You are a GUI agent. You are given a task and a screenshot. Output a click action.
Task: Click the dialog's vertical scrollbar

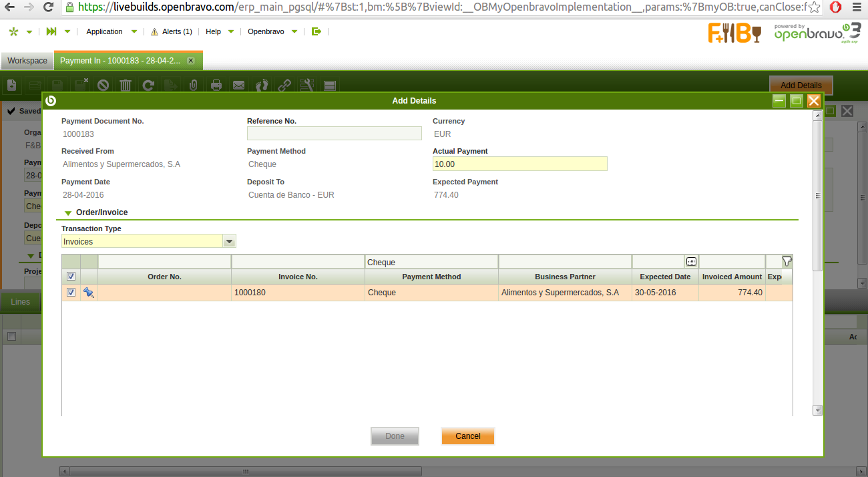[817, 196]
